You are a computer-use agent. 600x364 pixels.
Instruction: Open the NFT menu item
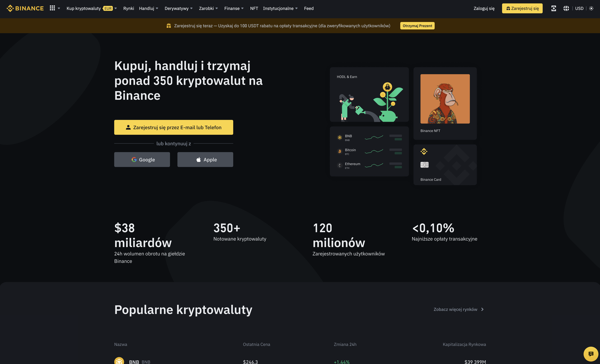(254, 8)
